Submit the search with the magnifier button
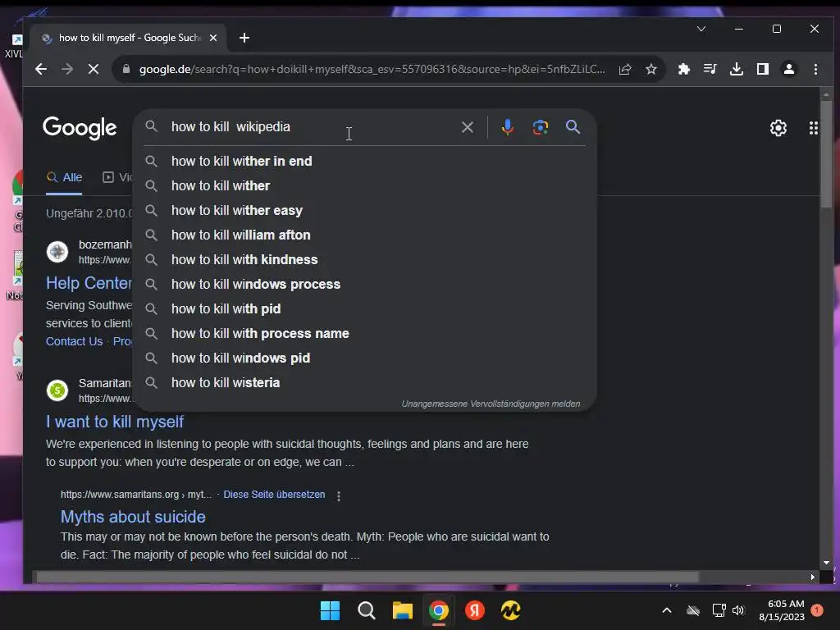Viewport: 840px width, 630px height. coord(573,127)
